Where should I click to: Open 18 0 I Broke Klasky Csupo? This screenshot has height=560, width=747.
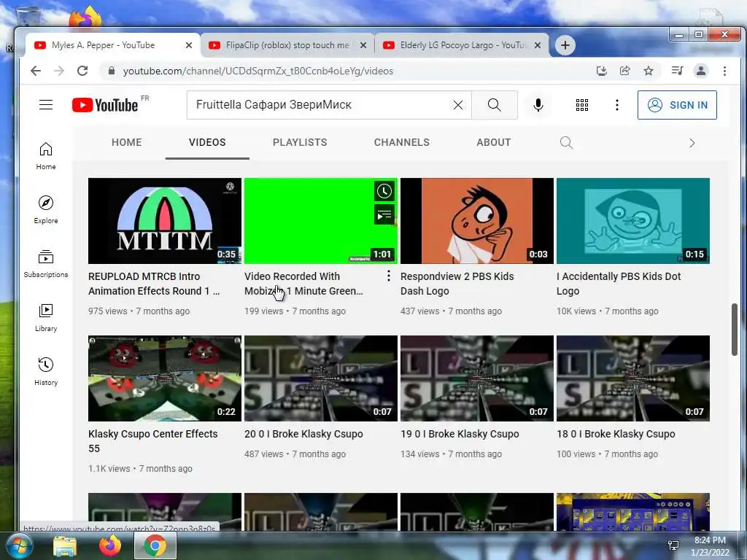[616, 434]
